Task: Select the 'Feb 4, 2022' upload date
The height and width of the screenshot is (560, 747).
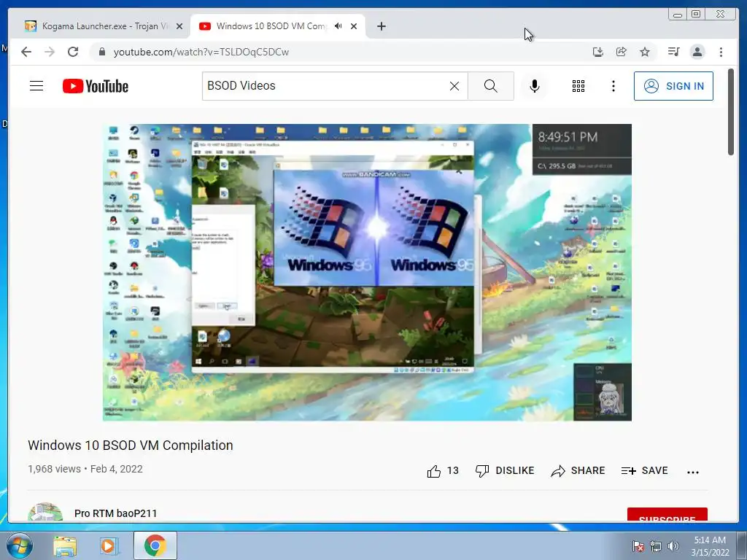Action: coord(117,469)
